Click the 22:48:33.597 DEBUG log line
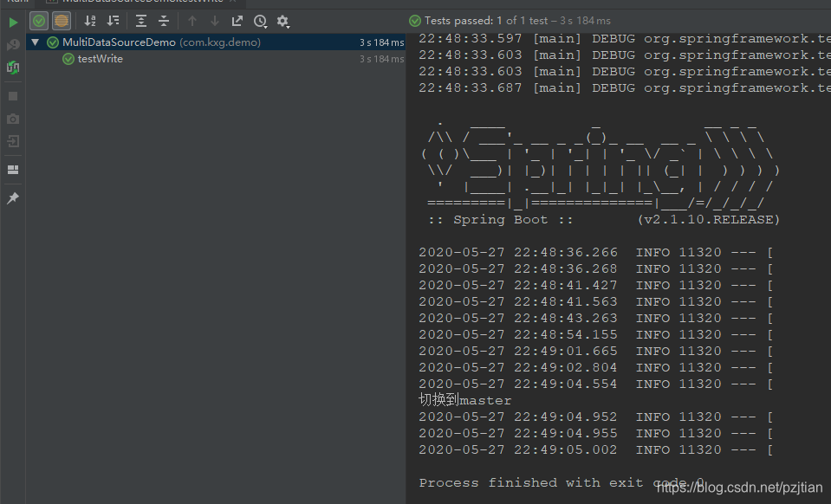Image resolution: width=831 pixels, height=504 pixels. 624,39
